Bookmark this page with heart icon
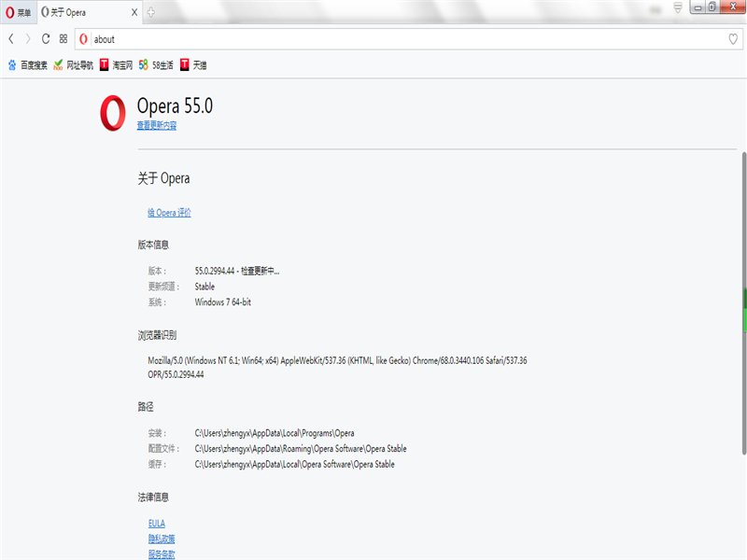The height and width of the screenshot is (560, 747). click(733, 39)
